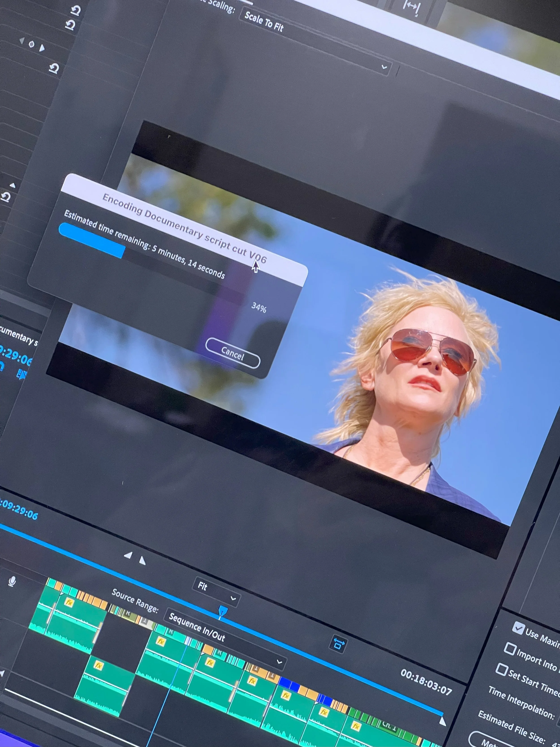
Task: Click the upper 9:29:06 blue timecode
Action: point(15,356)
